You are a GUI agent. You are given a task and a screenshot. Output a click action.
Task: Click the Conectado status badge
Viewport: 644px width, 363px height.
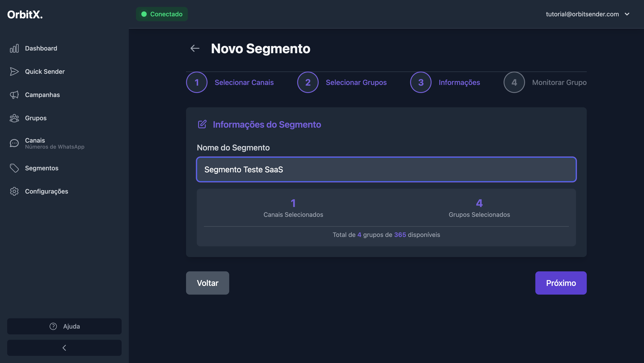click(x=161, y=14)
